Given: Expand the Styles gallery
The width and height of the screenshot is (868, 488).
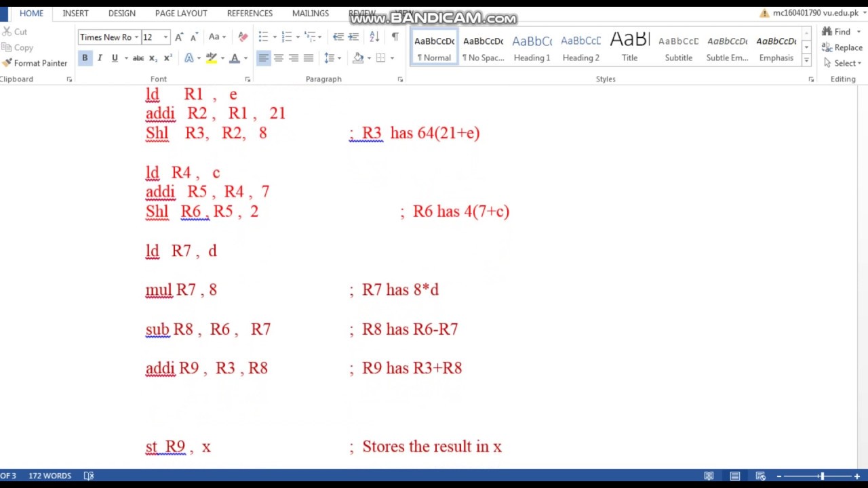Looking at the screenshot, I should [806, 60].
